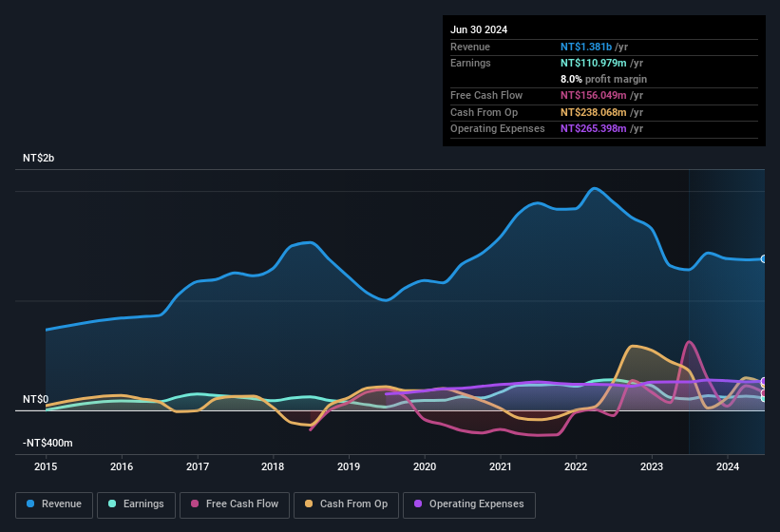Click the orange cash from op peak near 2023

pos(633,346)
